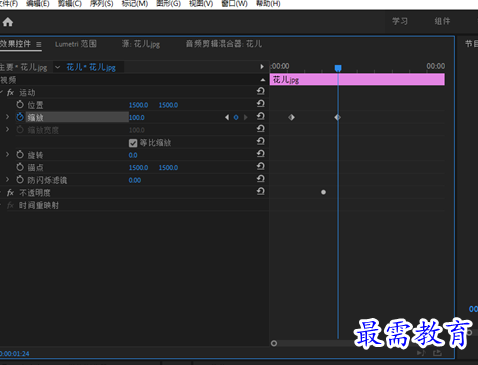Click the timecode 00:00:01:24
This screenshot has height=365, width=478.
pos(15,354)
